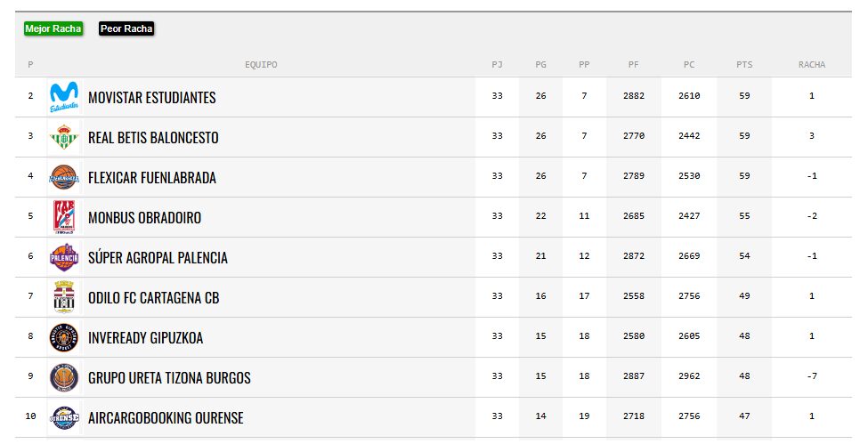Click the Aircargobooking Ourense team logo
The width and height of the screenshot is (868, 444).
[64, 417]
